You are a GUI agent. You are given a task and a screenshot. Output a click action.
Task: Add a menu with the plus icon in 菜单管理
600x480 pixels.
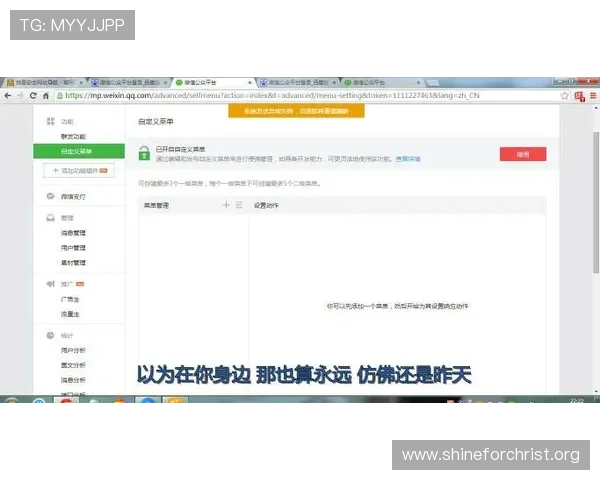point(226,205)
